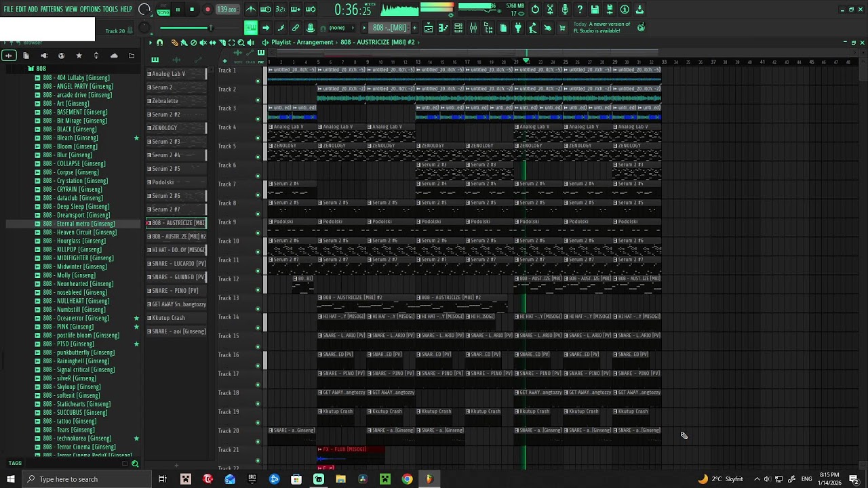
Task: Open the PATTERNS menu
Action: pyautogui.click(x=52, y=9)
